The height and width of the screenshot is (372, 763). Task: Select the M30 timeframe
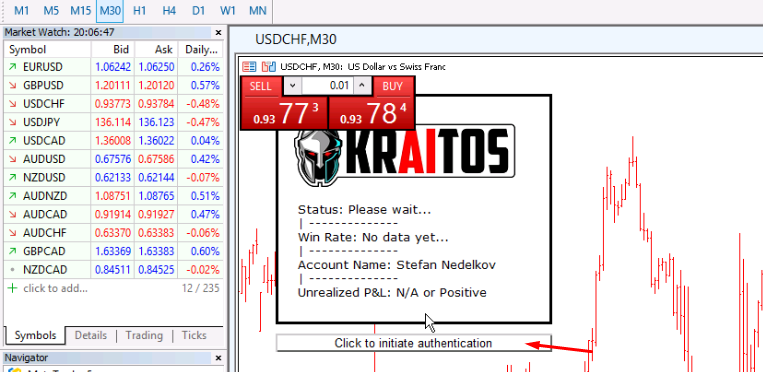pyautogui.click(x=110, y=11)
